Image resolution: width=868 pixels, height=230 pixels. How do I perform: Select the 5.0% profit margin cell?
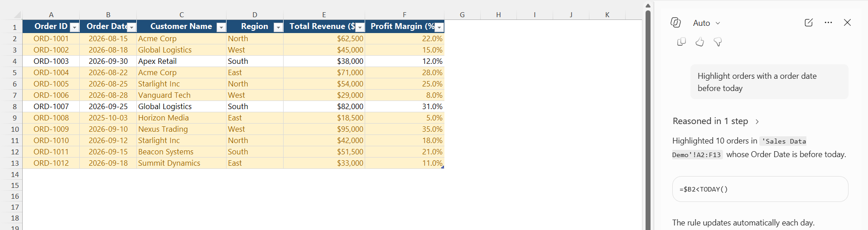point(405,118)
